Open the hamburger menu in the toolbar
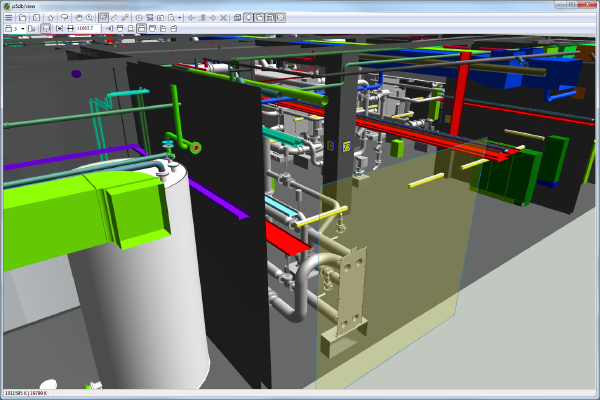The image size is (600, 400). pos(8,18)
